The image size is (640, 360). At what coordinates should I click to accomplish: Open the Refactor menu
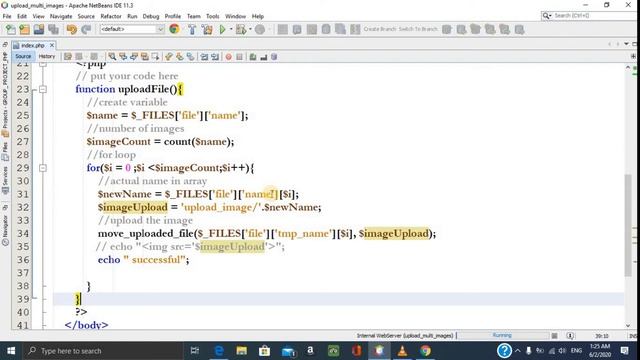click(111, 16)
